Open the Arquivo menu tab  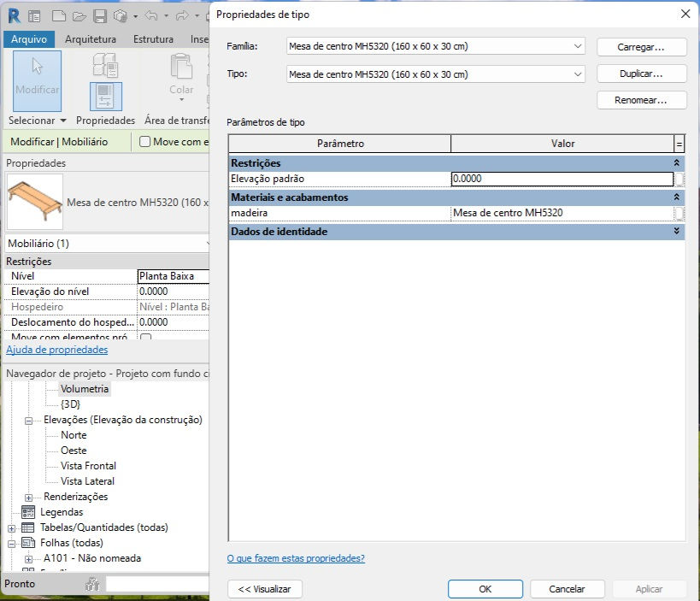29,39
